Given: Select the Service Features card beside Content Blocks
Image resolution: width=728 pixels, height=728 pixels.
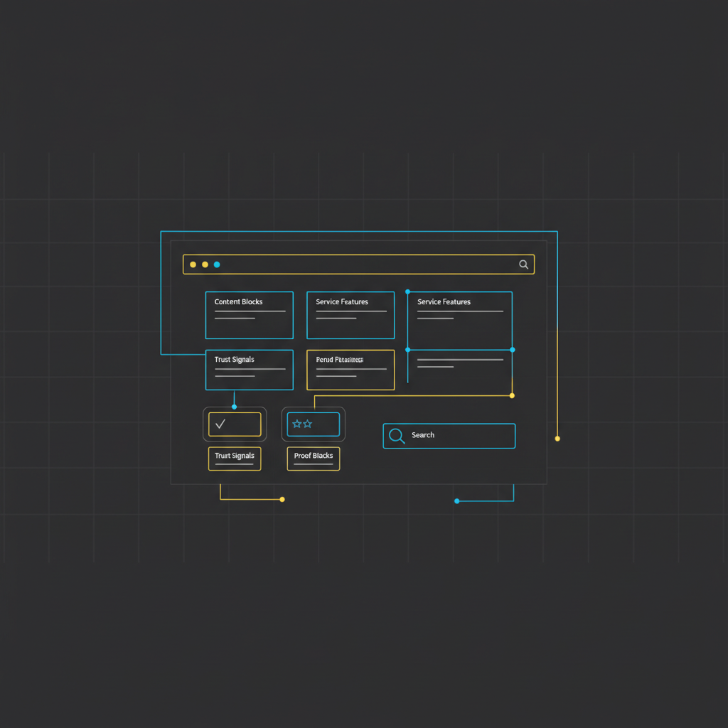Looking at the screenshot, I should pyautogui.click(x=350, y=315).
